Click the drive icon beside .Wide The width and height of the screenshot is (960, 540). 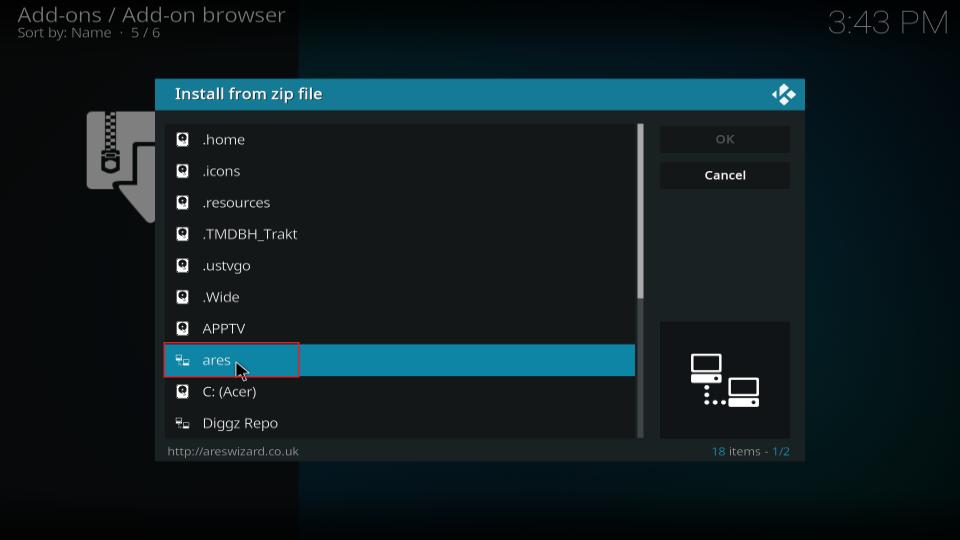(x=182, y=297)
